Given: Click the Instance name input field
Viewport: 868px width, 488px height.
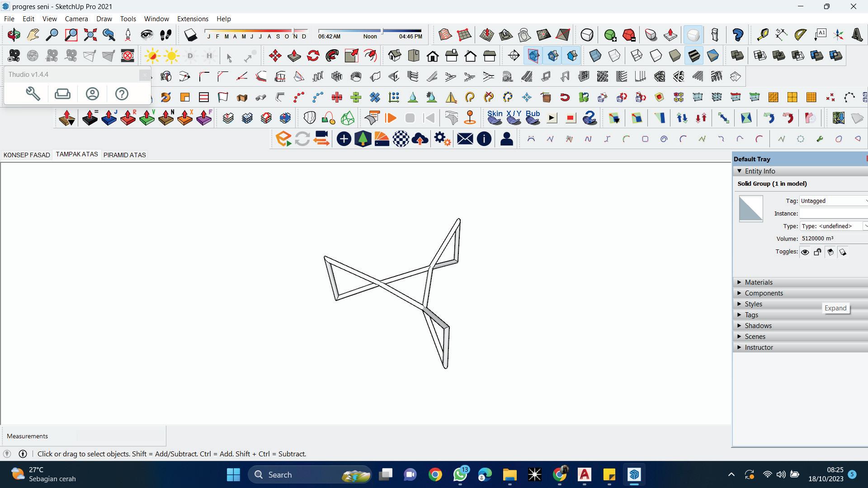Looking at the screenshot, I should (x=833, y=213).
